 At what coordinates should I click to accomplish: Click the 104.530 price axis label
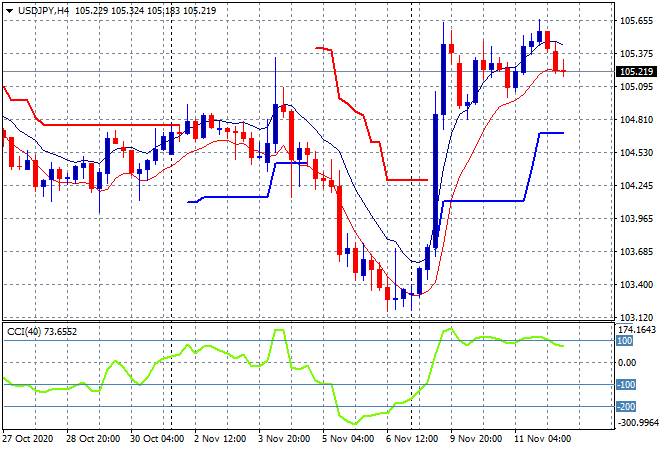coord(636,152)
